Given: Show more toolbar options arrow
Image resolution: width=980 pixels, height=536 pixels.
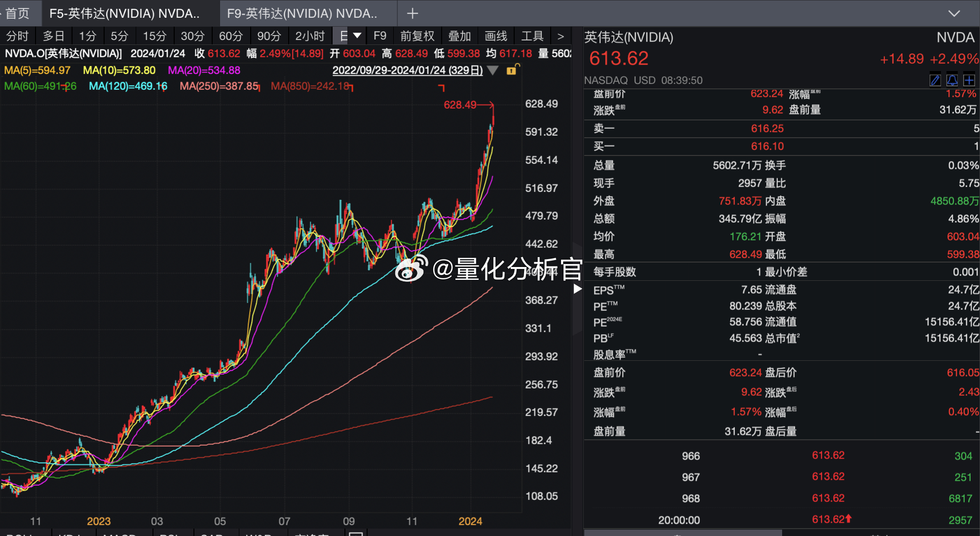Looking at the screenshot, I should tap(561, 36).
